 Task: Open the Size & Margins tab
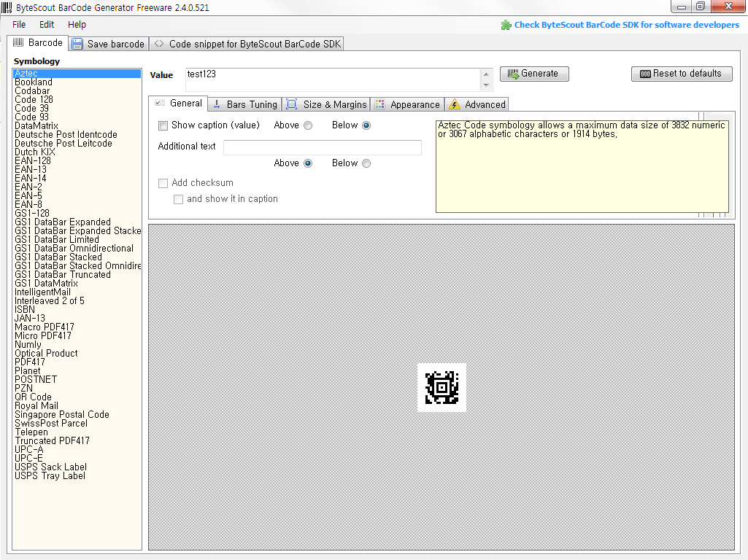tap(327, 104)
